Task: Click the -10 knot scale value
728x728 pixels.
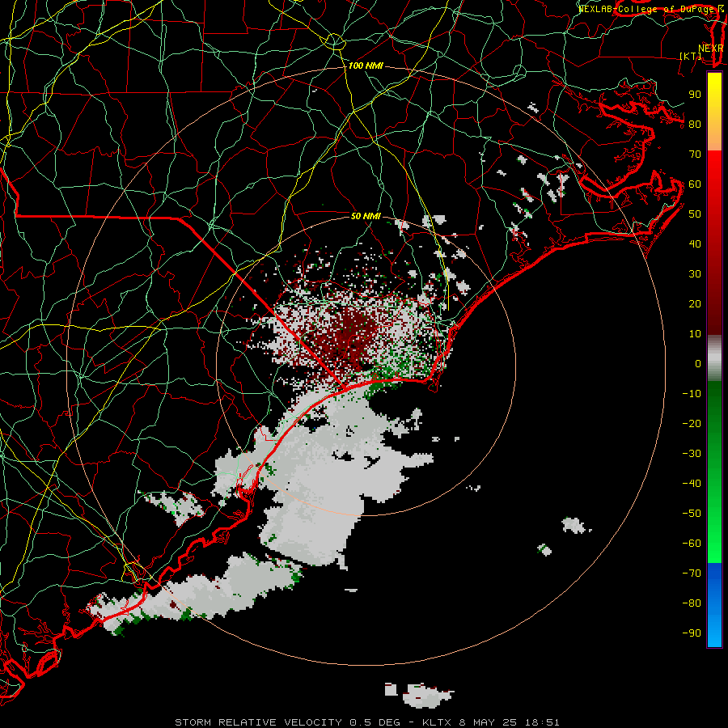Action: 692,394
